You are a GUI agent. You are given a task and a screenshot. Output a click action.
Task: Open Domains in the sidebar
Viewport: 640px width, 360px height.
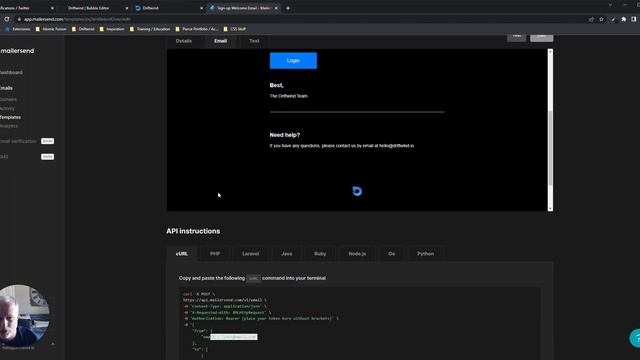click(x=9, y=99)
